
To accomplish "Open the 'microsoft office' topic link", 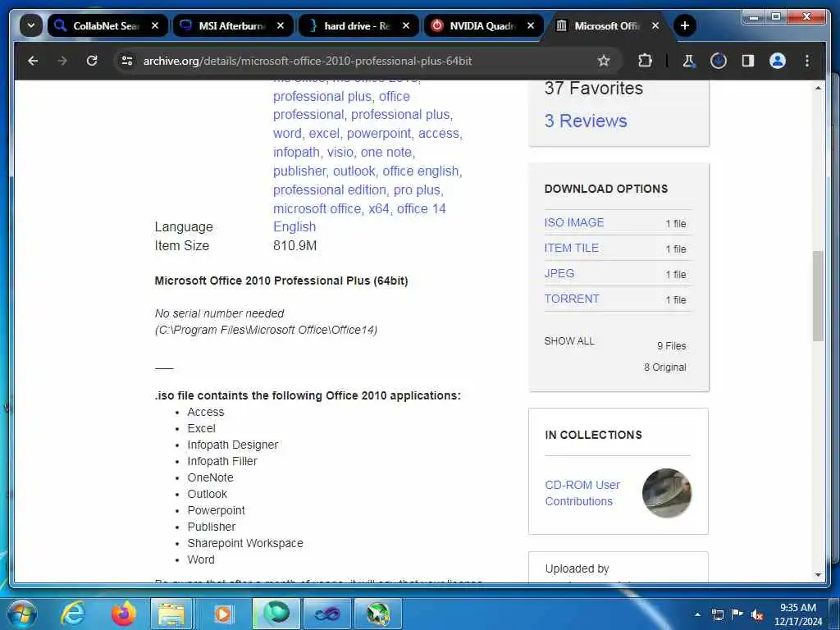I will pos(317,208).
